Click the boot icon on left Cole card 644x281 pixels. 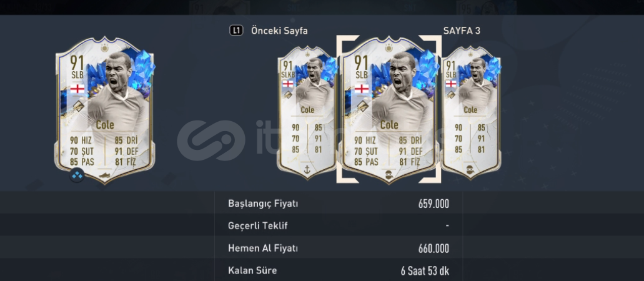(x=105, y=174)
